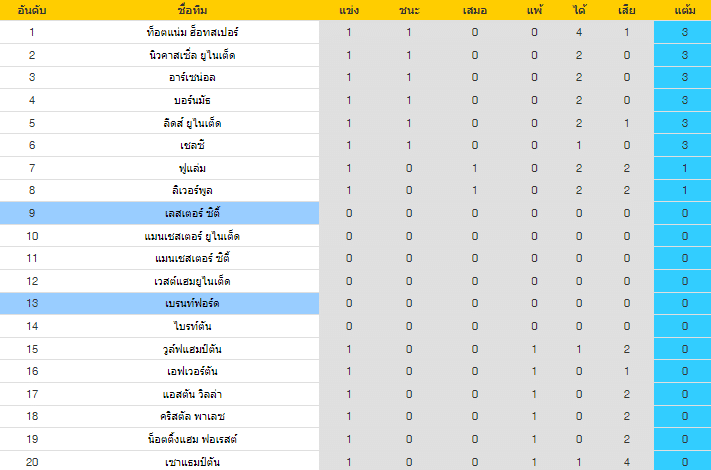Select team นิวคาสเซิ่ล ยูไนเต็ด
Viewport: 711px width, 470px height.
tap(192, 55)
